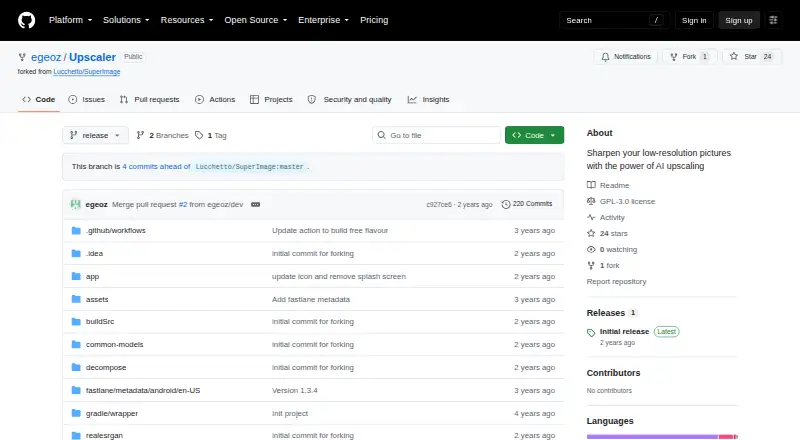
Task: Click the Sign in button
Action: coord(694,20)
